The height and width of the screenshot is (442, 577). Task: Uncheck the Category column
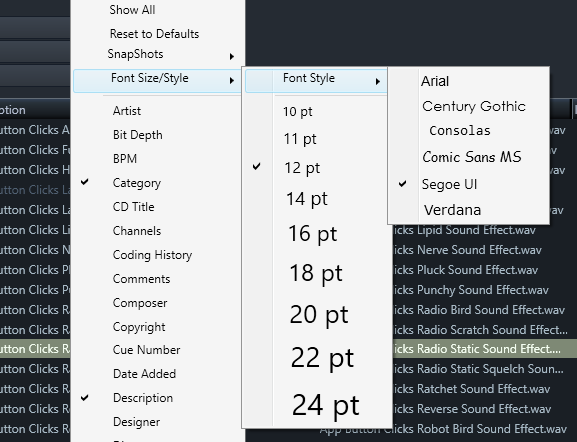137,183
